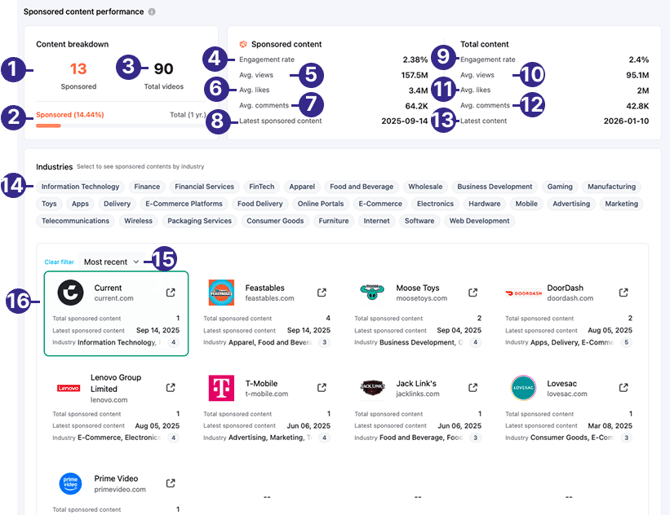Open Prime Video external link icon
The width and height of the screenshot is (670, 515).
pyautogui.click(x=170, y=483)
